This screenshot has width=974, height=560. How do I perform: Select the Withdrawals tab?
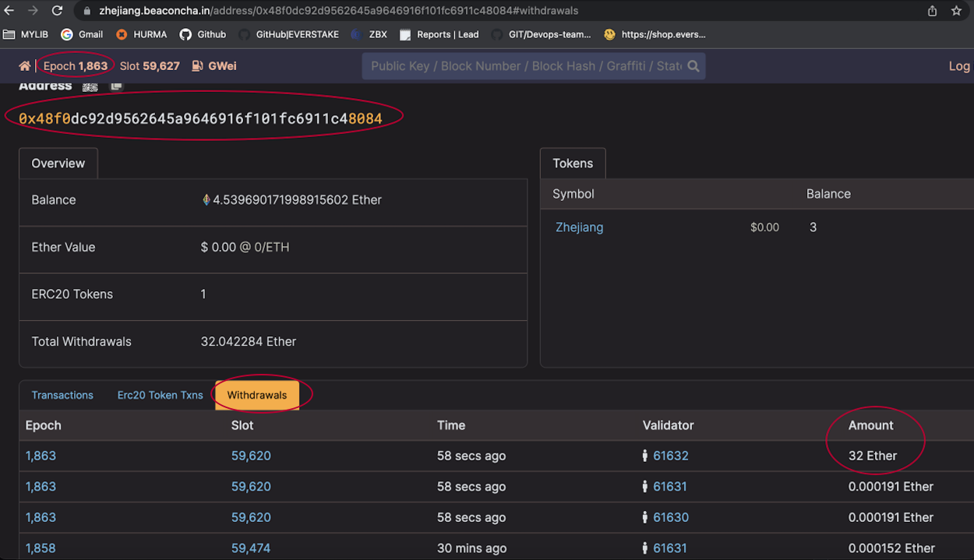click(x=257, y=395)
